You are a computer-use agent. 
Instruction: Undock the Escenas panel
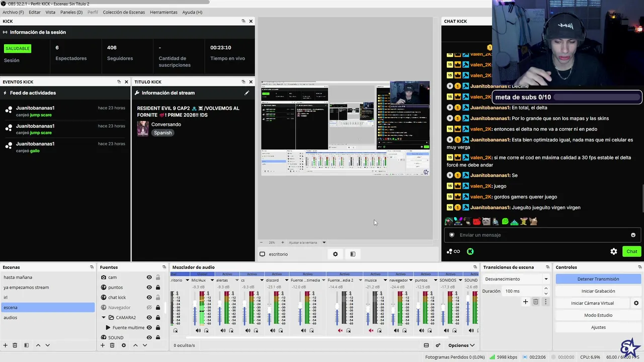click(92, 267)
